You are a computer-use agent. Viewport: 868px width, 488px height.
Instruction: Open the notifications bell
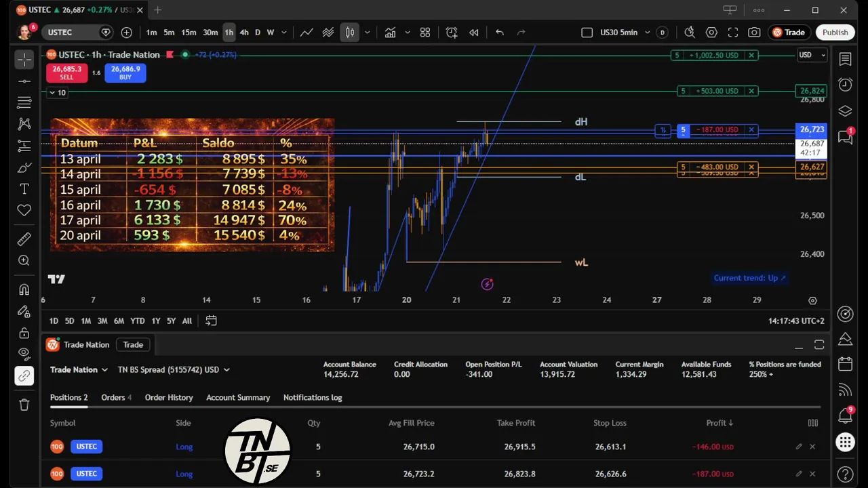coord(845,415)
